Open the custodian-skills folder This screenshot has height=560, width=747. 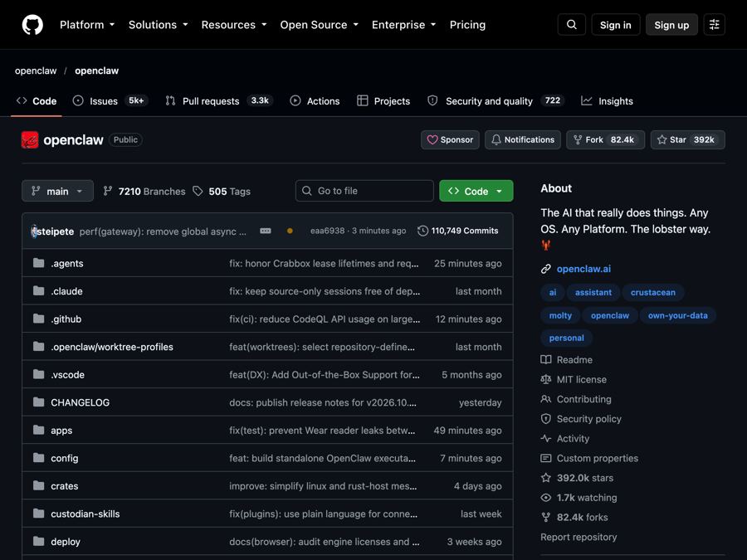point(85,514)
